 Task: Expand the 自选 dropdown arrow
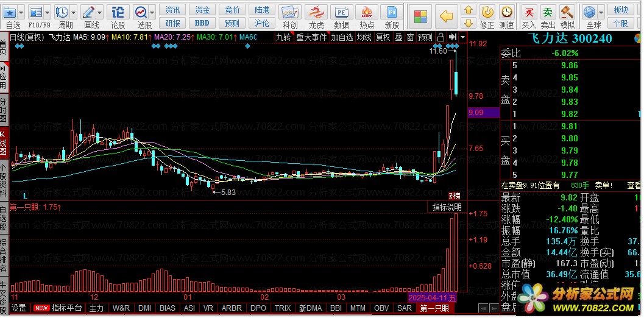coord(21,12)
